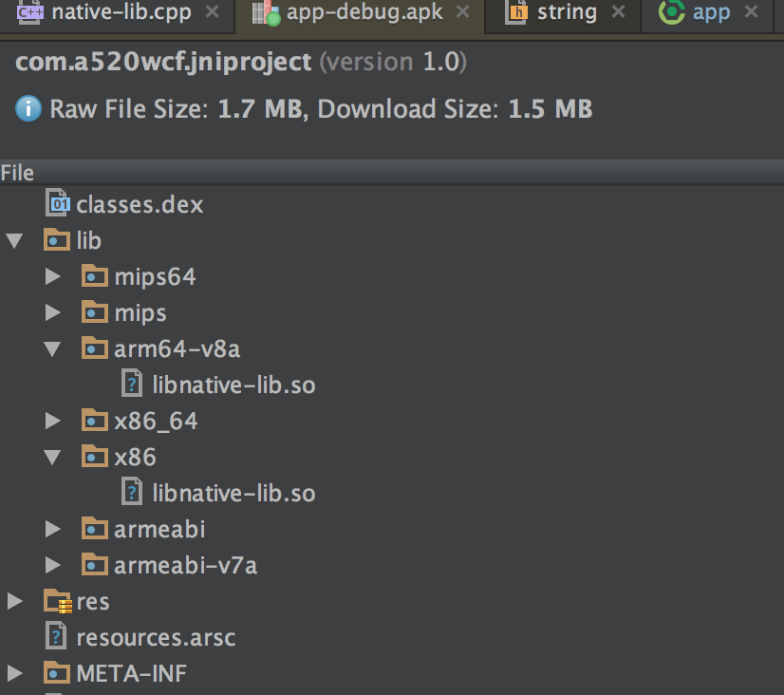Click the info icon beside Raw File Size
The width and height of the screenshot is (784, 695).
[x=28, y=109]
